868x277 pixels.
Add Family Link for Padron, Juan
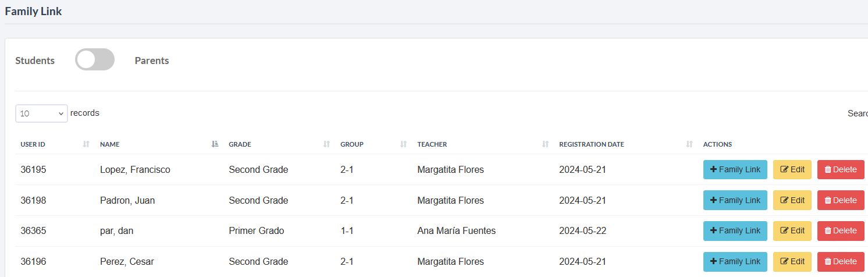[735, 200]
